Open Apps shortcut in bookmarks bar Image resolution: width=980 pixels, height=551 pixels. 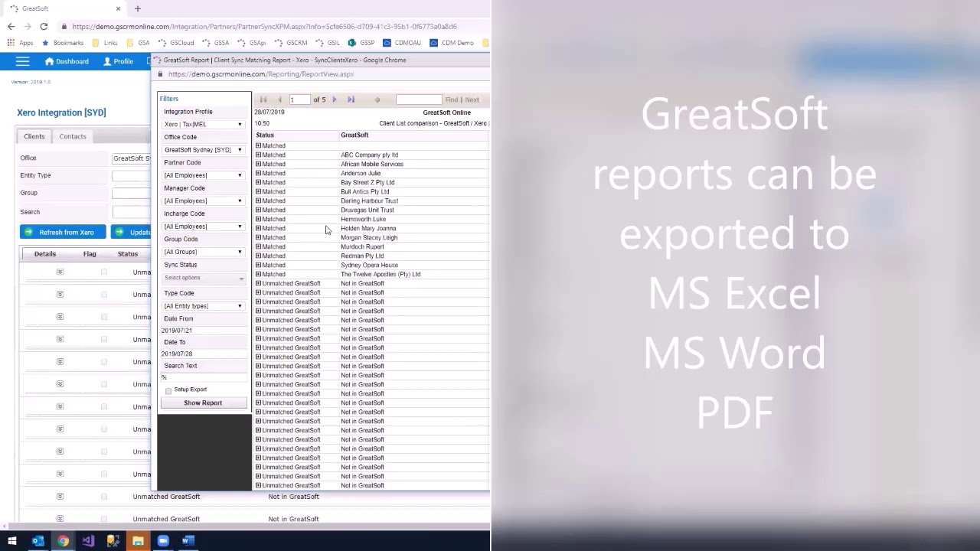click(21, 43)
